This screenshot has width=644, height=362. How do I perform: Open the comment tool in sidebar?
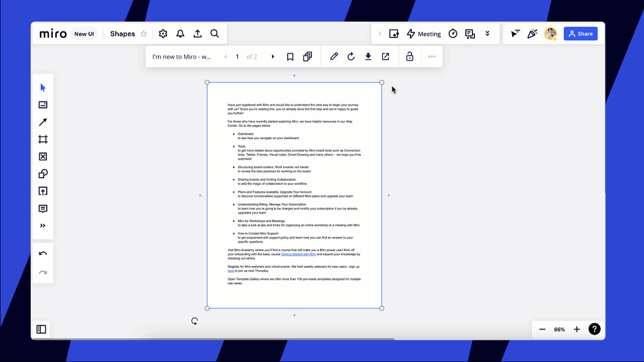[43, 209]
